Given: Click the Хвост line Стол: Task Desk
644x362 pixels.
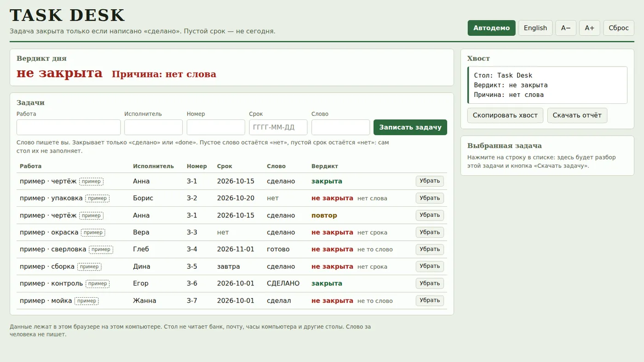Looking at the screenshot, I should click(503, 75).
